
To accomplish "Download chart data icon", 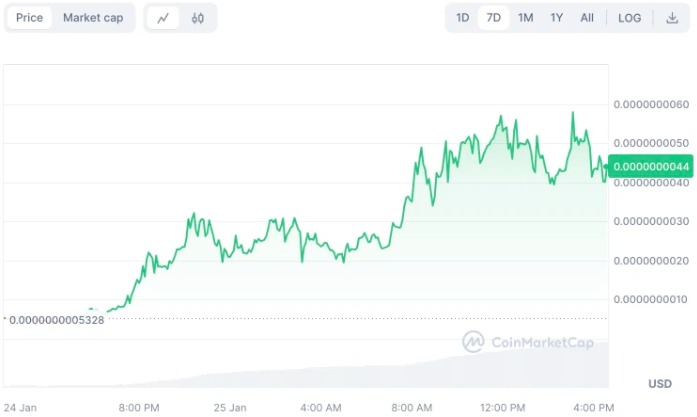I will click(x=672, y=18).
